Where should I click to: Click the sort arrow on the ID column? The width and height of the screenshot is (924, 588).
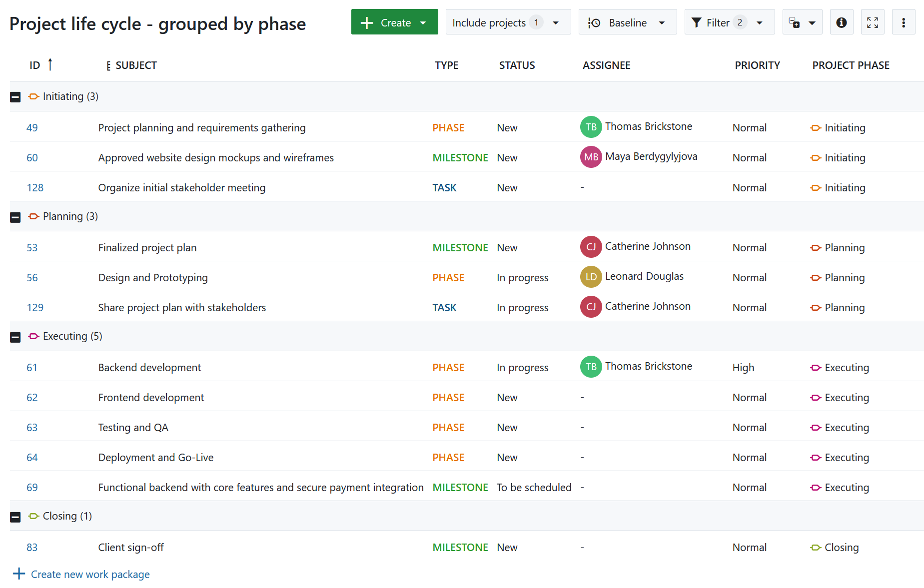50,64
